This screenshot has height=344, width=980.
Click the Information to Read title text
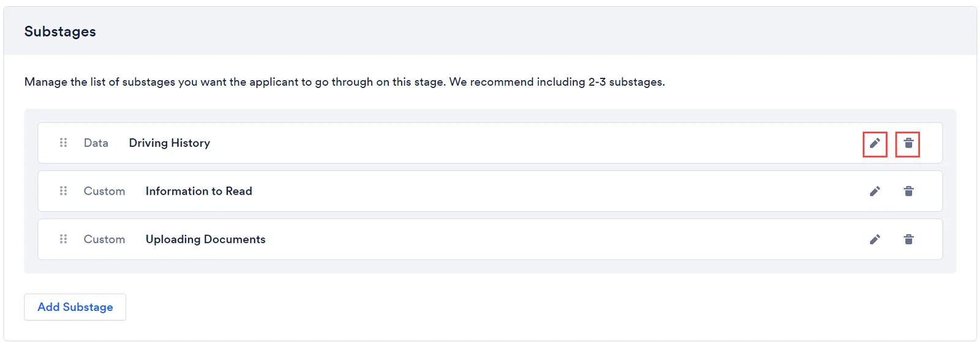point(199,191)
